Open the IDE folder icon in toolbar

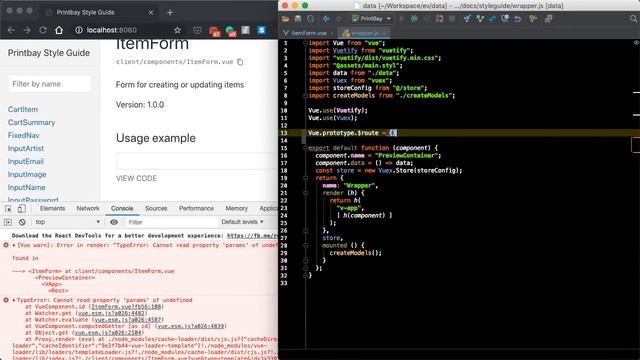coord(285,19)
